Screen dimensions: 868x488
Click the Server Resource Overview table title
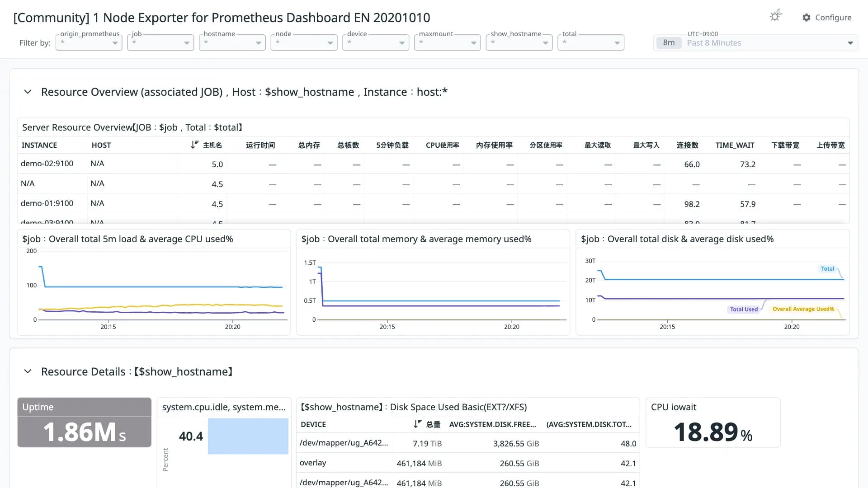pyautogui.click(x=132, y=127)
